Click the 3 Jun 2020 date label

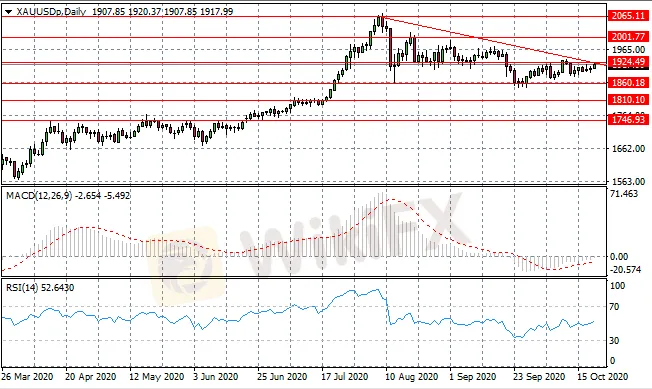point(216,377)
